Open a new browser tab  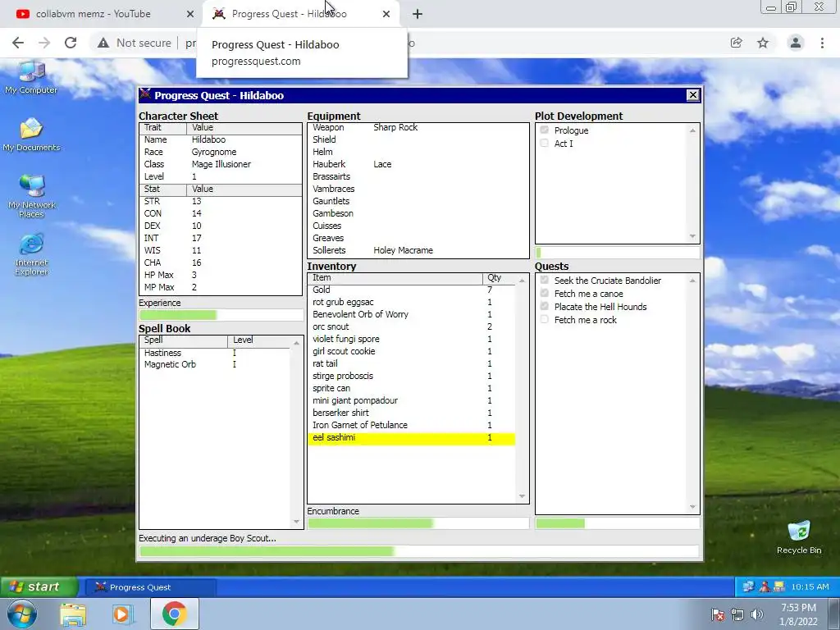coord(418,14)
